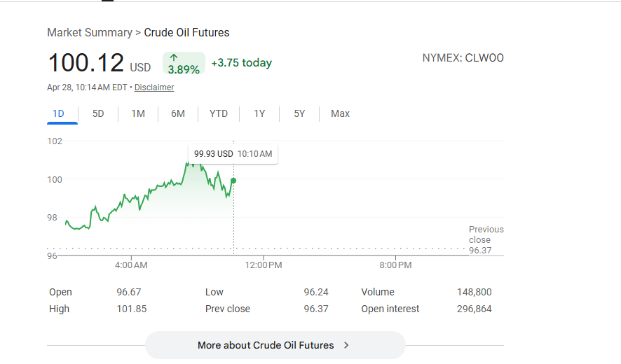Open the Disclaimer link
This screenshot has height=364, width=621.
point(154,87)
